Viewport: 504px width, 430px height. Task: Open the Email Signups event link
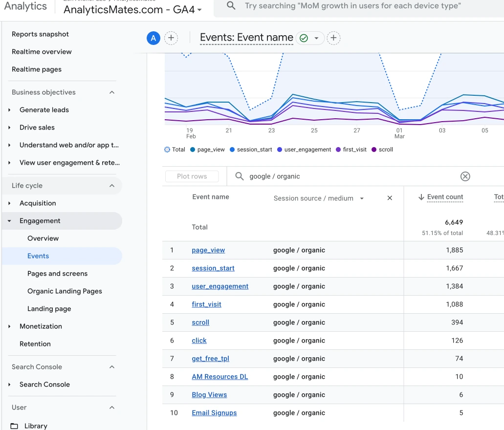(x=215, y=412)
